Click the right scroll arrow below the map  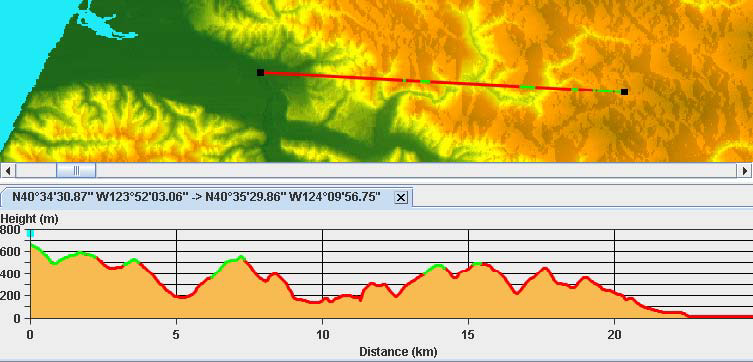(x=745, y=170)
